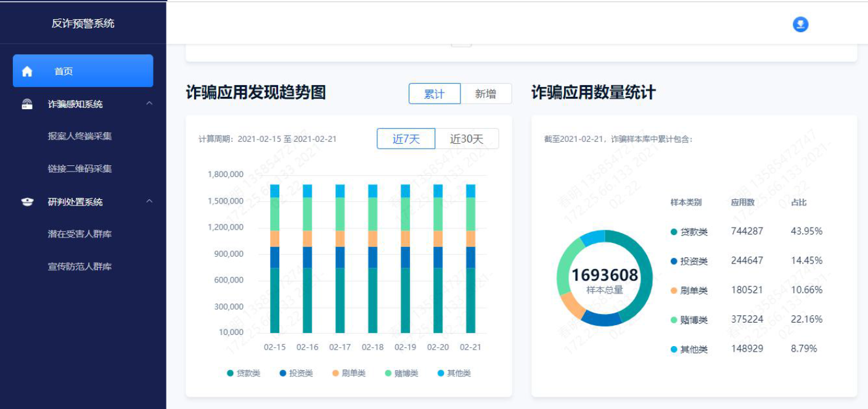The height and width of the screenshot is (409, 868).
Task: Switch trend chart to 新增
Action: tap(486, 94)
